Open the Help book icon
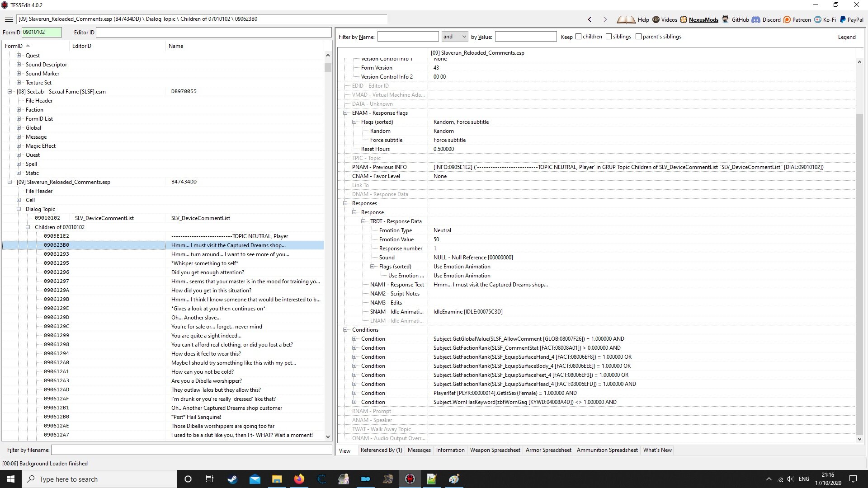Image resolution: width=868 pixels, height=488 pixels. (626, 19)
